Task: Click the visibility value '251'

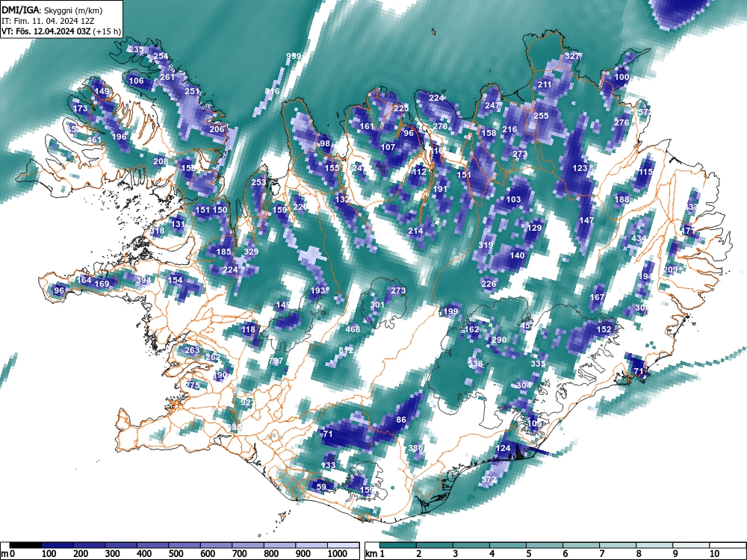Action: click(191, 91)
